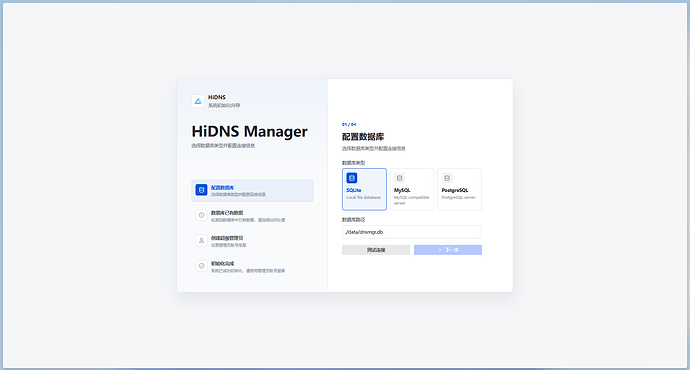Choose the MySQL compatible server card
This screenshot has height=370, width=690.
(412, 189)
